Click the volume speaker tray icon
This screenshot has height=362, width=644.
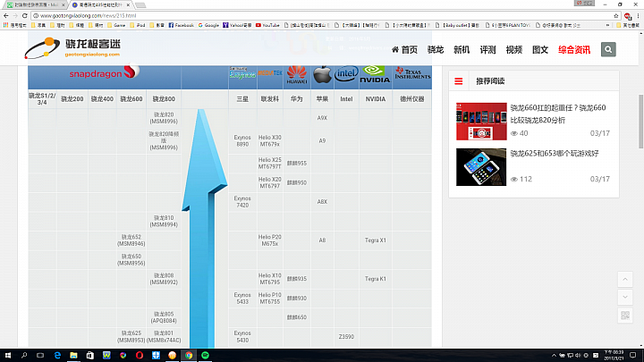[x=578, y=356]
